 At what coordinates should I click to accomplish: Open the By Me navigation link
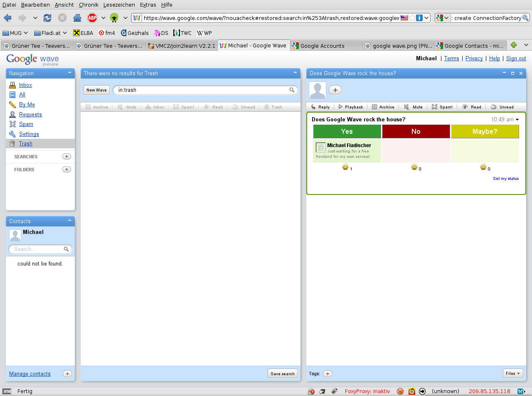click(x=27, y=104)
